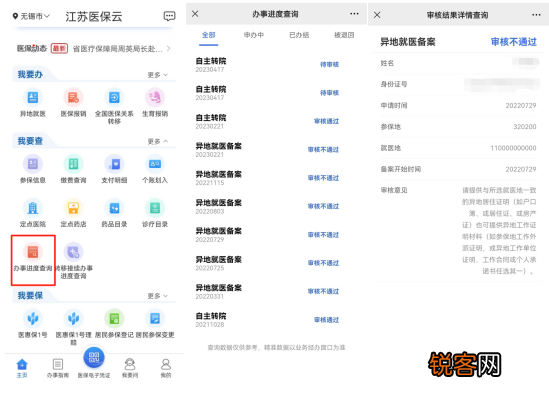Collapse 更多 in 我要查 section
The image size is (549, 396).
[158, 141]
